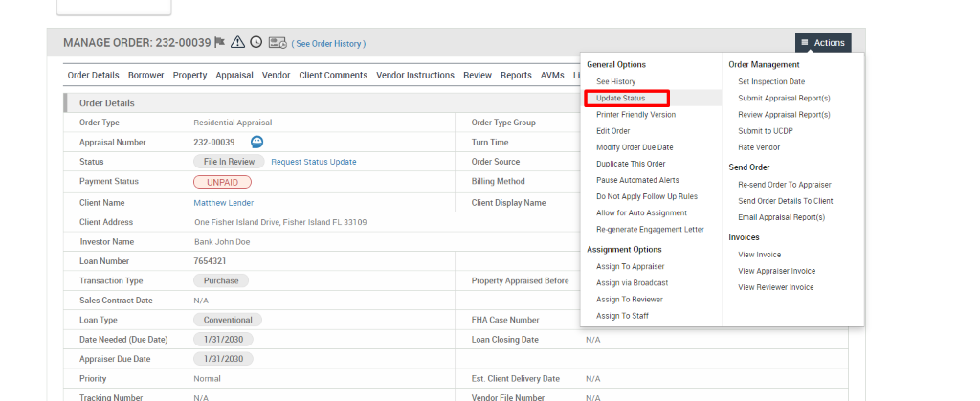Click the Purchase transaction type badge
Image resolution: width=980 pixels, height=401 pixels.
[221, 281]
